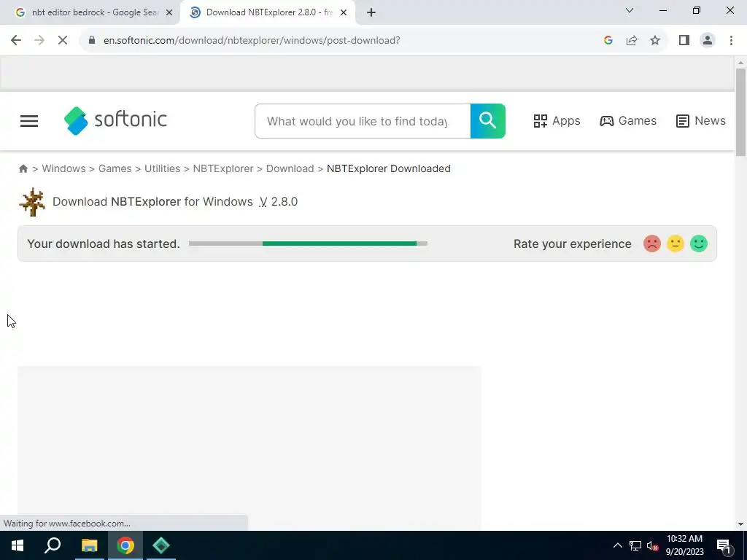This screenshot has width=747, height=560.
Task: Click the NBTExplorer breadcrumb link
Action: pyautogui.click(x=223, y=168)
